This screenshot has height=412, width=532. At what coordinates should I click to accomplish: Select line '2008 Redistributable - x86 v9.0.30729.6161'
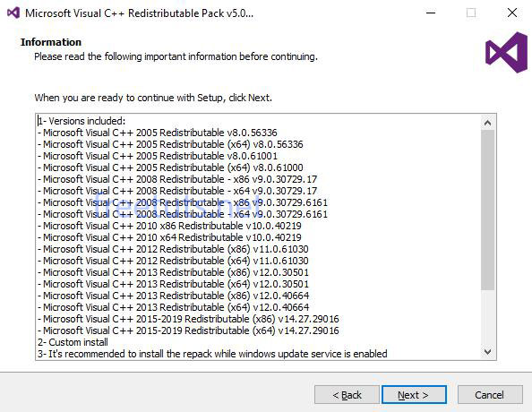pos(183,202)
